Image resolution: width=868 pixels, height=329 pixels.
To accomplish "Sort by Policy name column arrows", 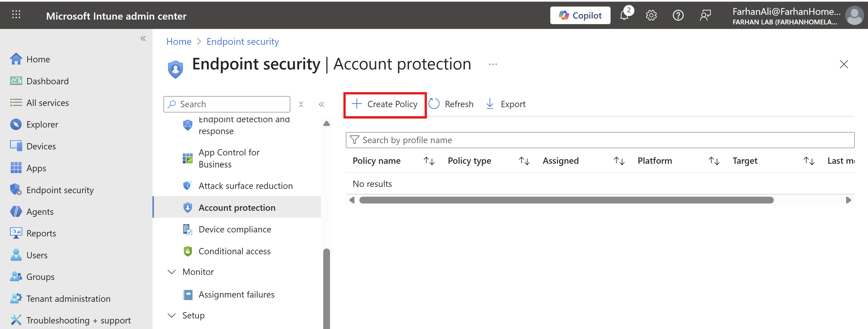I will tap(429, 161).
